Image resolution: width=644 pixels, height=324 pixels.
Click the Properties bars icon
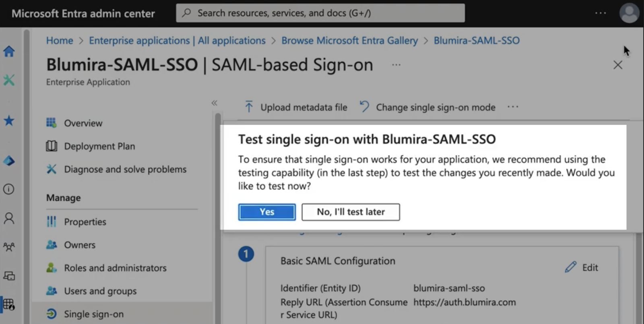pyautogui.click(x=52, y=221)
